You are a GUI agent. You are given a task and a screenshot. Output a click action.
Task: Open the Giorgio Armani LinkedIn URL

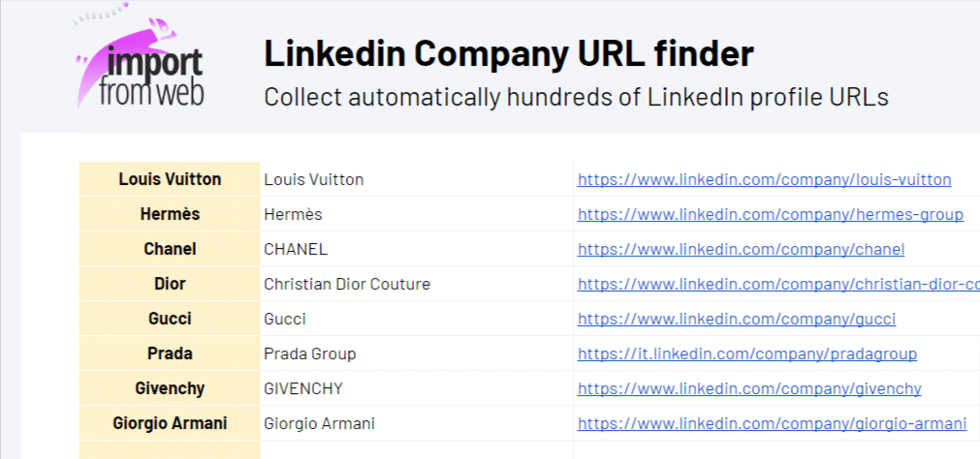pos(772,423)
